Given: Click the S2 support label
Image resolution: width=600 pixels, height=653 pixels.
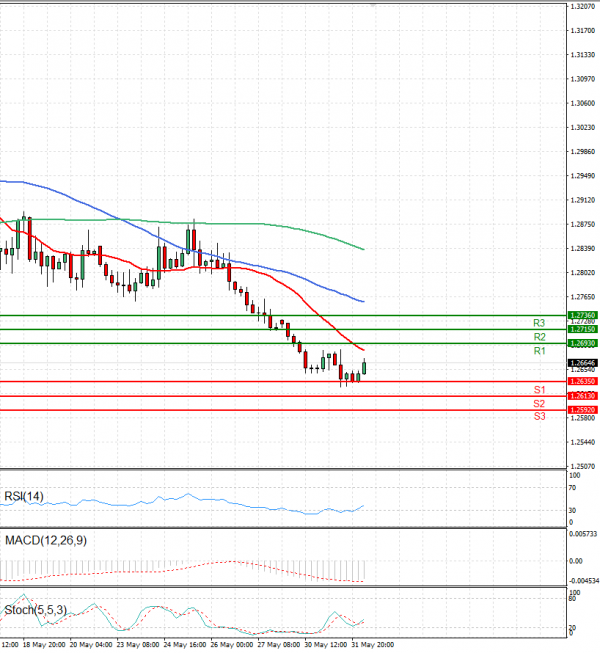Looking at the screenshot, I should (x=538, y=403).
